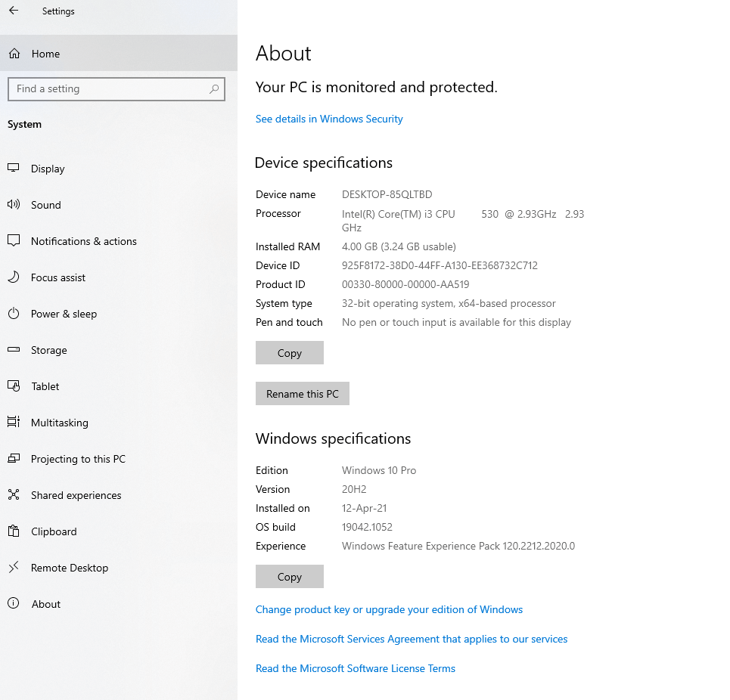Open Focus assist settings
This screenshot has height=700, width=730.
click(x=14, y=277)
